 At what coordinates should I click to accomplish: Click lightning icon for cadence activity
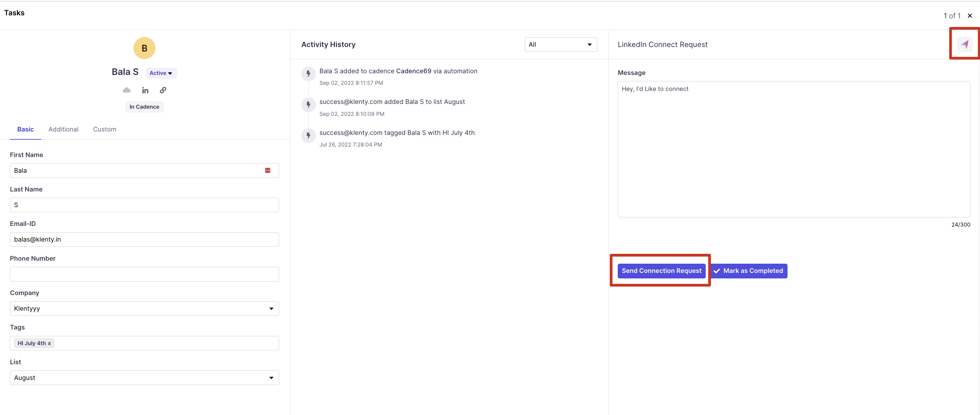pos(308,73)
